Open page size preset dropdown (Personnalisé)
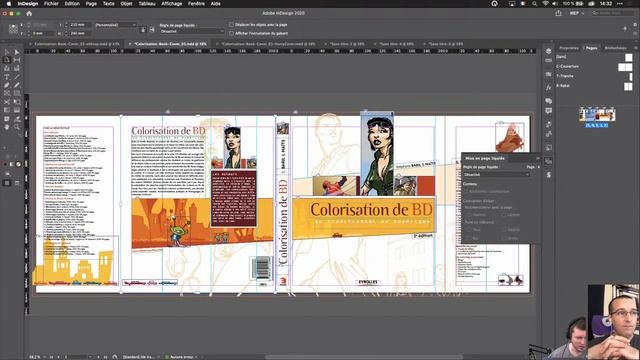640x360 pixels. point(116,25)
